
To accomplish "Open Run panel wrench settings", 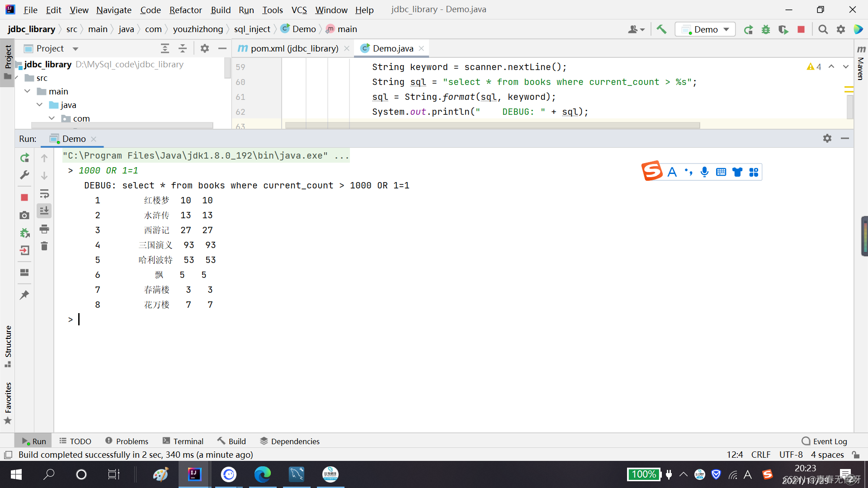I will click(24, 175).
